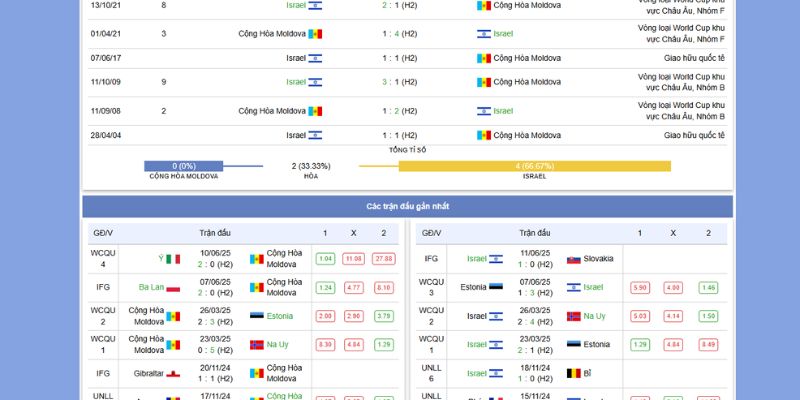
Task: Click the Slovakia flag icon
Action: 574,259
